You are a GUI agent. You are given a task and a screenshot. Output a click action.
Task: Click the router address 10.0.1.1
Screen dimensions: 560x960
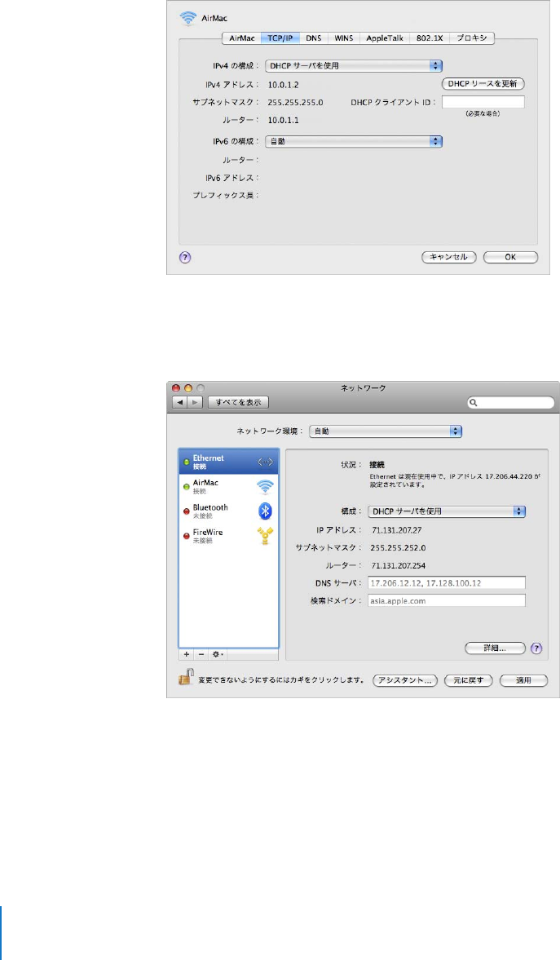[x=284, y=121]
